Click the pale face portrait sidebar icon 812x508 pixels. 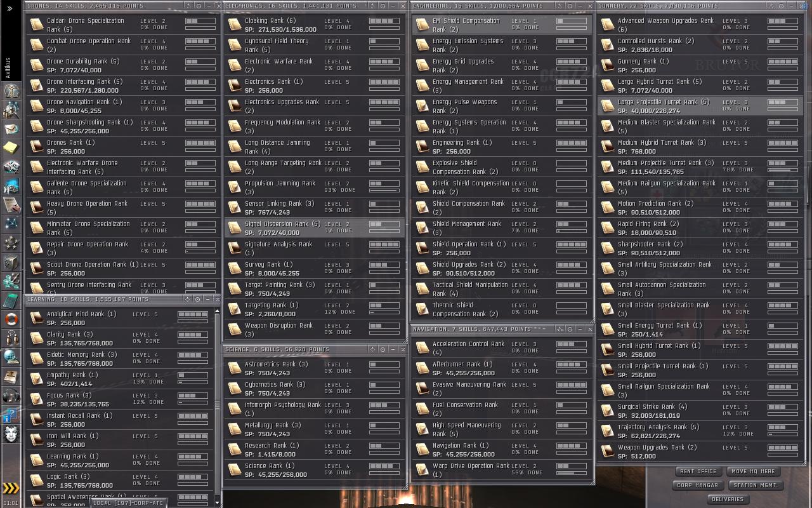[11, 435]
